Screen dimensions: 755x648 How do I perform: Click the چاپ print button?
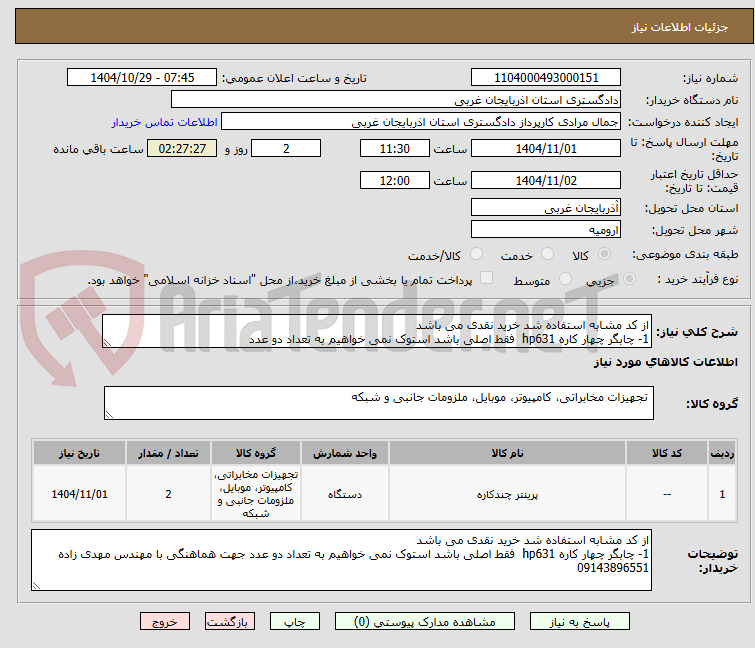(x=295, y=622)
